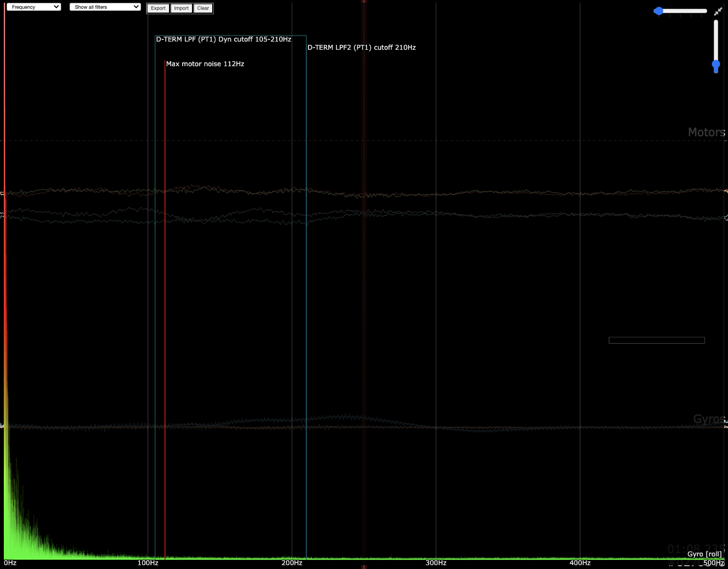
Task: Expand the Show all filters dropdown
Action: [105, 7]
